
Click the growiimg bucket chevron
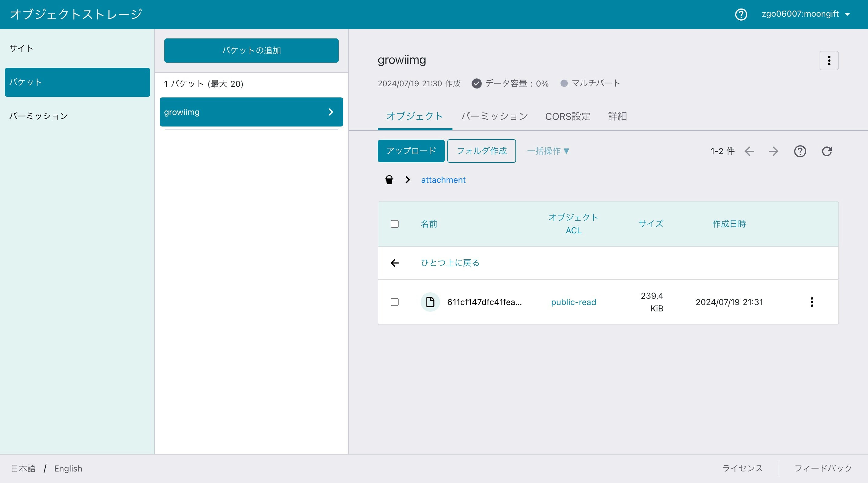click(x=330, y=112)
